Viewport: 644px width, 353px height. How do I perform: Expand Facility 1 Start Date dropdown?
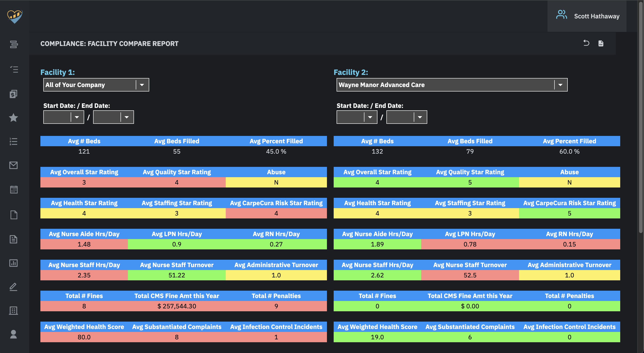tap(64, 117)
